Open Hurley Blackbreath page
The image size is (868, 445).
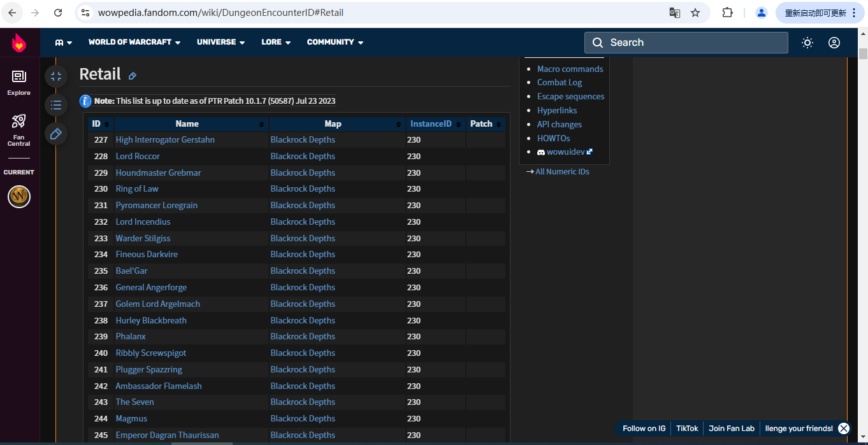(151, 320)
